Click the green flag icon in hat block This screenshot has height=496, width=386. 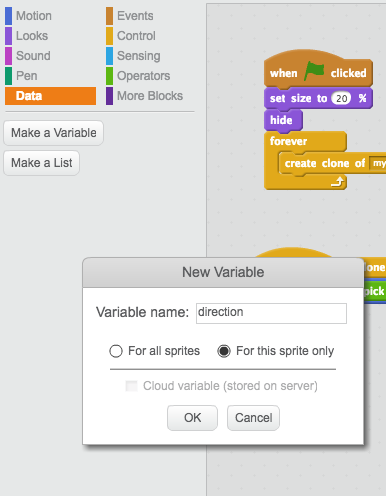[314, 71]
